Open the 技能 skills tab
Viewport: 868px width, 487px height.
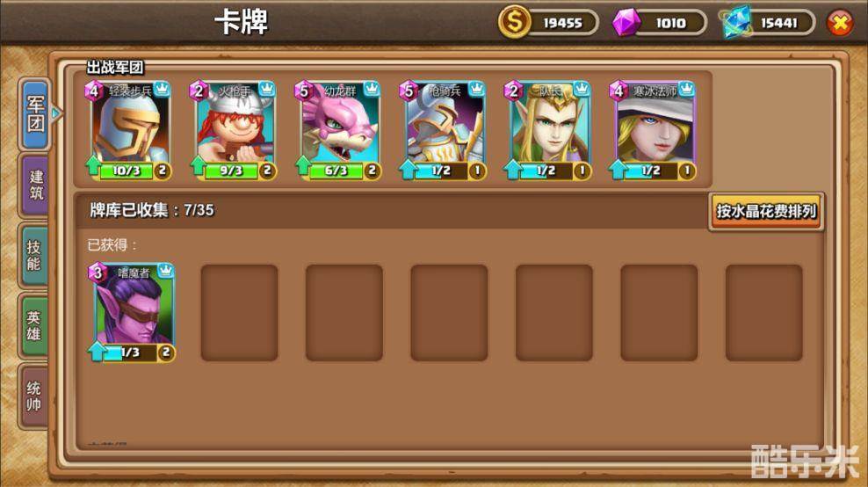[x=34, y=255]
